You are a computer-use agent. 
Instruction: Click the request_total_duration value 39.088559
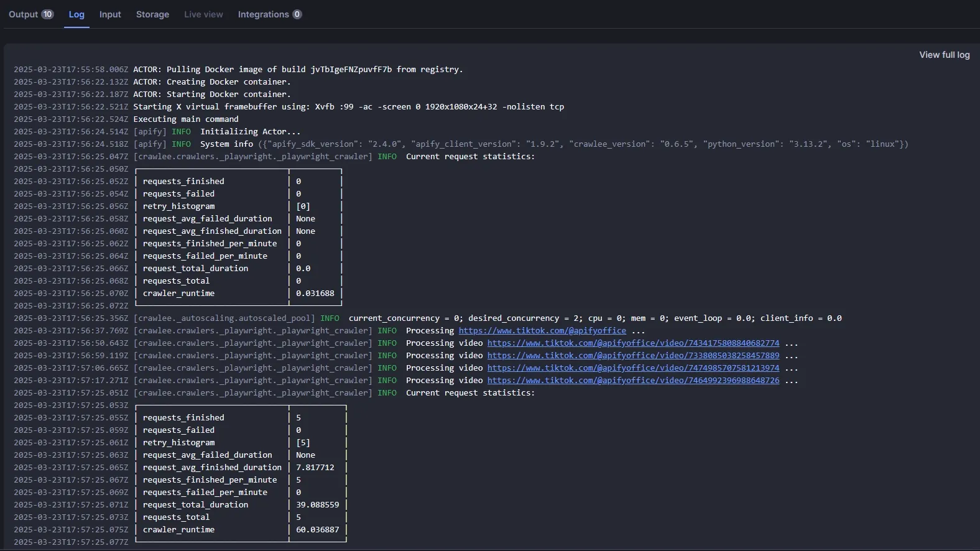pyautogui.click(x=317, y=505)
